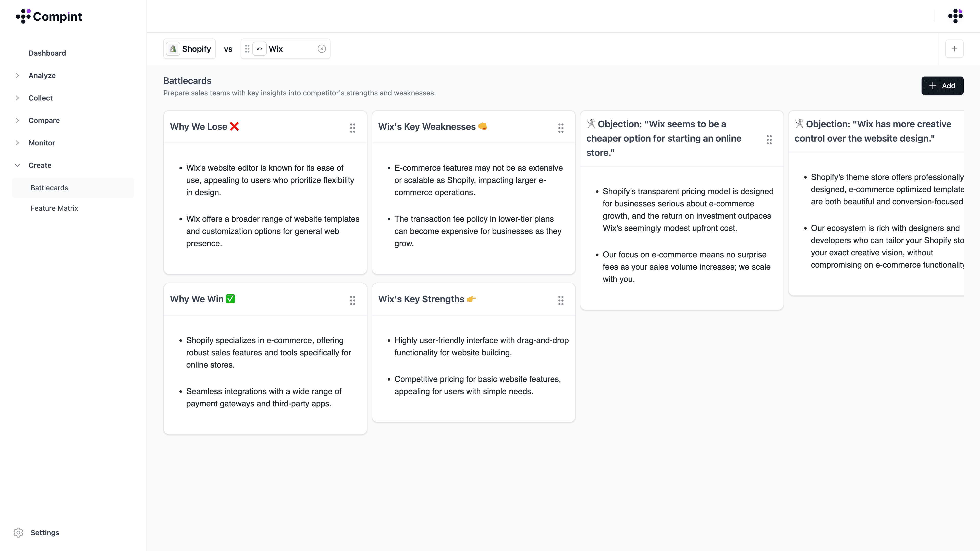This screenshot has height=551, width=980.
Task: Grab the drag handle beside Wix competitor
Action: tap(247, 49)
